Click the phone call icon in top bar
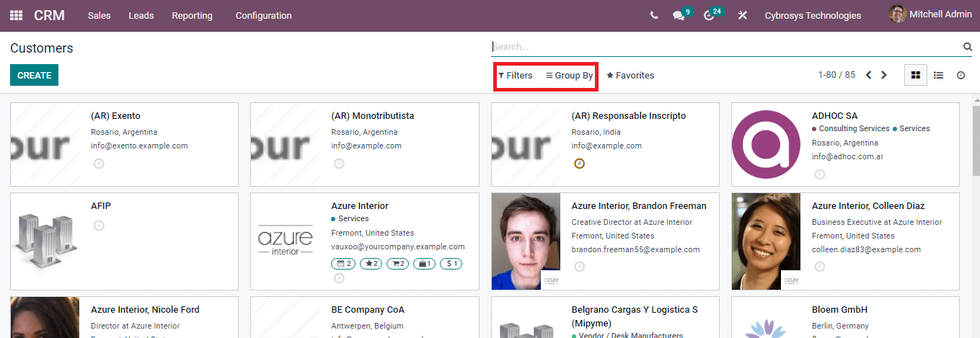980x338 pixels. click(x=654, y=15)
